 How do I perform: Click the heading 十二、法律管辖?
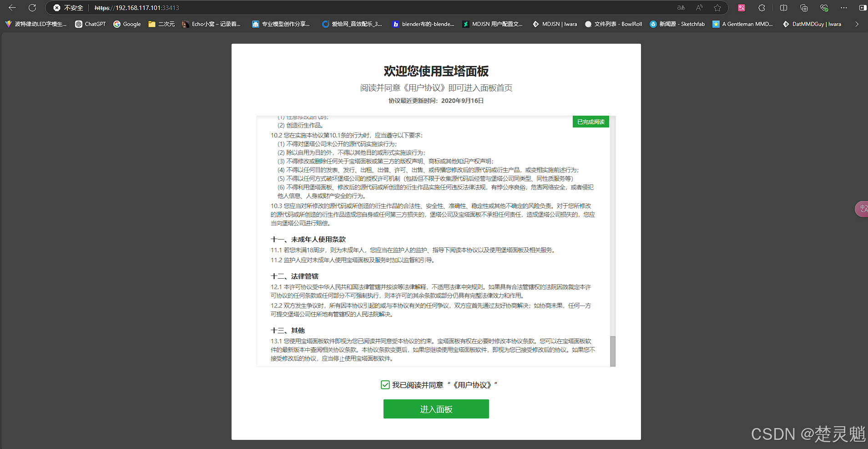click(295, 276)
